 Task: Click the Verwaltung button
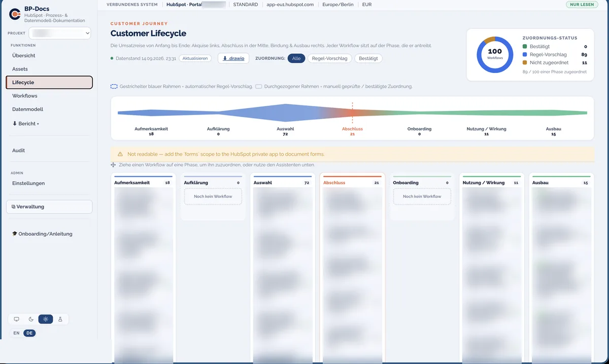[49, 207]
